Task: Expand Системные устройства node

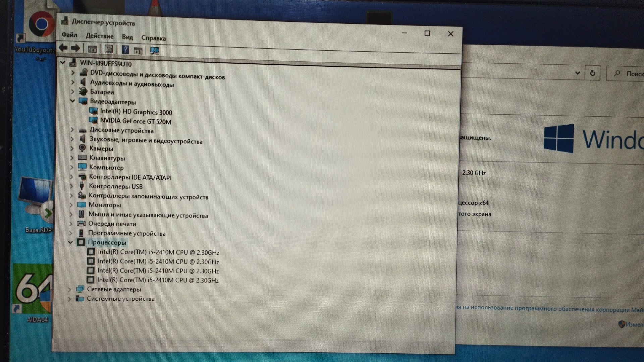Action: [69, 298]
